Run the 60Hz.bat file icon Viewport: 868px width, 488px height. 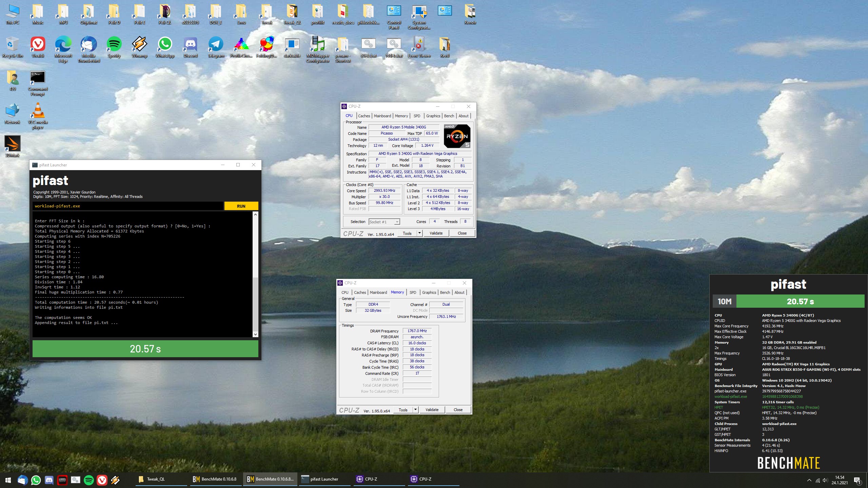[368, 47]
